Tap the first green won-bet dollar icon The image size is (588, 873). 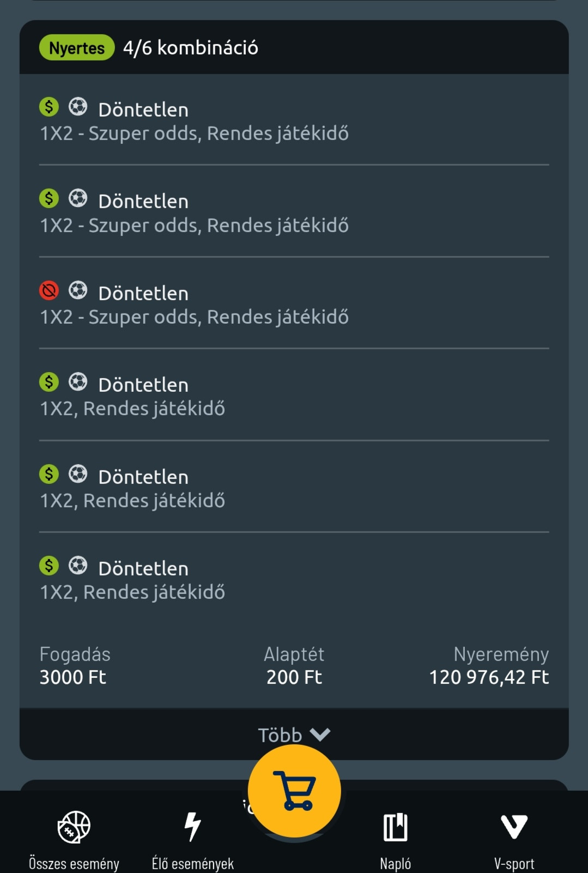pyautogui.click(x=49, y=107)
